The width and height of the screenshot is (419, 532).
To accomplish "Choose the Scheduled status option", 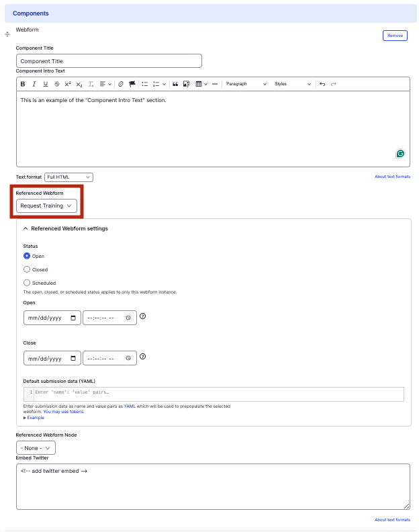I will click(27, 283).
